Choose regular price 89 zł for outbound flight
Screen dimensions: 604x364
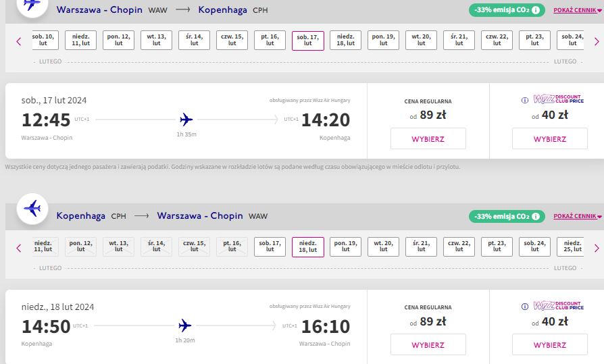click(428, 138)
